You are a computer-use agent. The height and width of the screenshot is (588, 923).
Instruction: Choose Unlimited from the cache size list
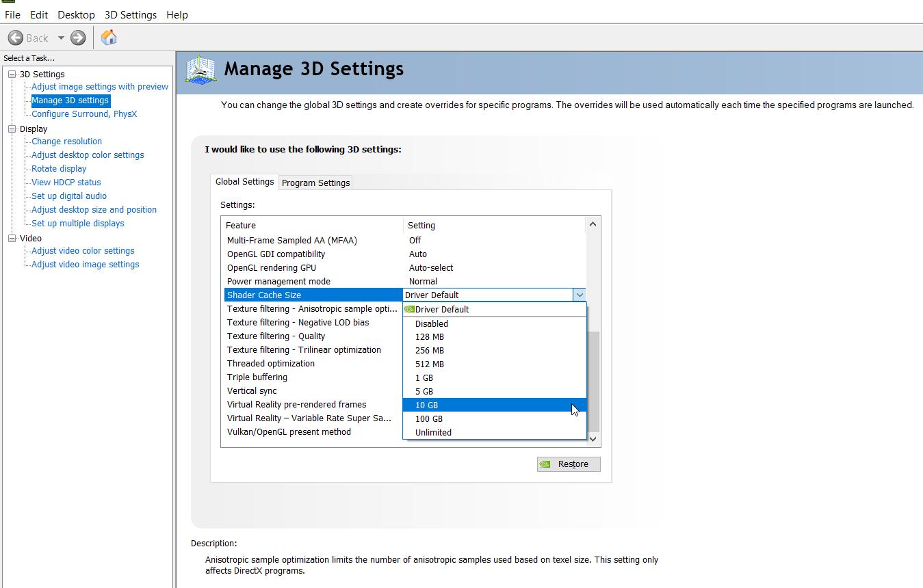(433, 432)
